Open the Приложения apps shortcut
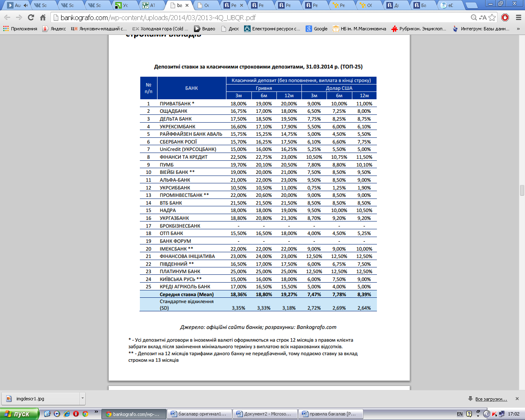The height and width of the screenshot is (420, 525). pyautogui.click(x=20, y=29)
